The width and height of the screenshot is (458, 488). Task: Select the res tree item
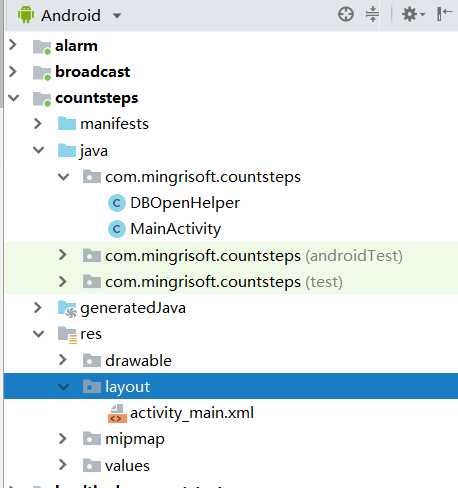[x=91, y=334]
